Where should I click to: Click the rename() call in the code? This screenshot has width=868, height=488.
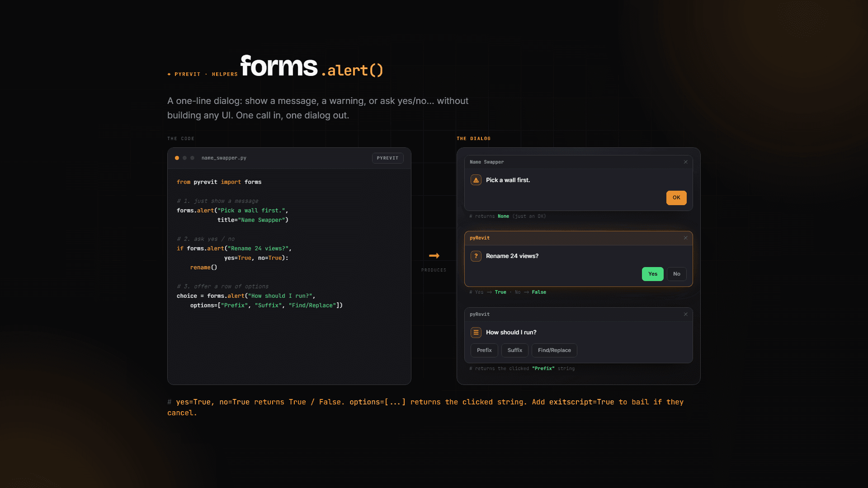tap(203, 267)
